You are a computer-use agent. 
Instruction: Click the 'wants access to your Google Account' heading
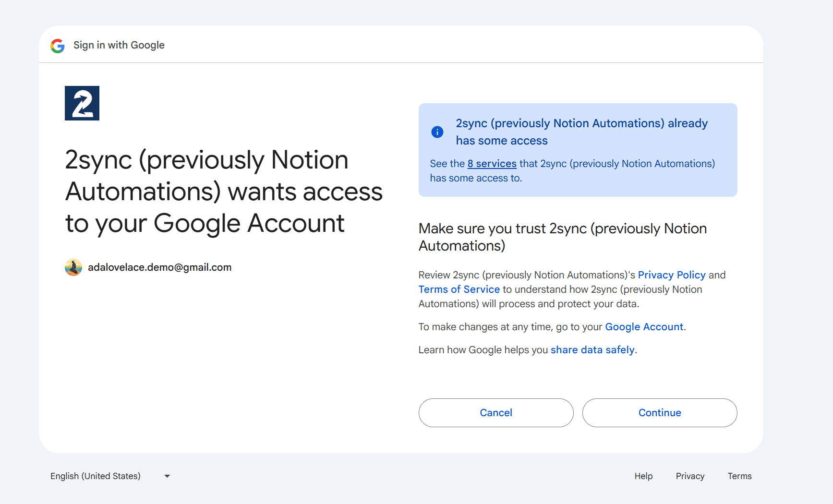tap(224, 192)
